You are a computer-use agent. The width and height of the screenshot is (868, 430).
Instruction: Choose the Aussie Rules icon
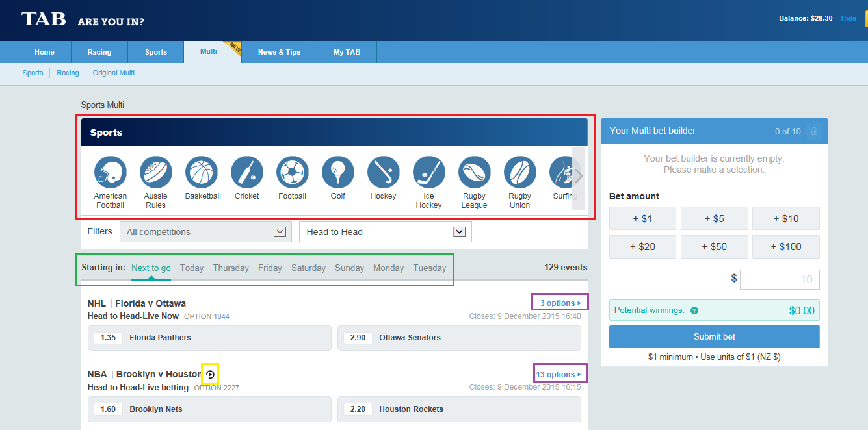(x=155, y=173)
